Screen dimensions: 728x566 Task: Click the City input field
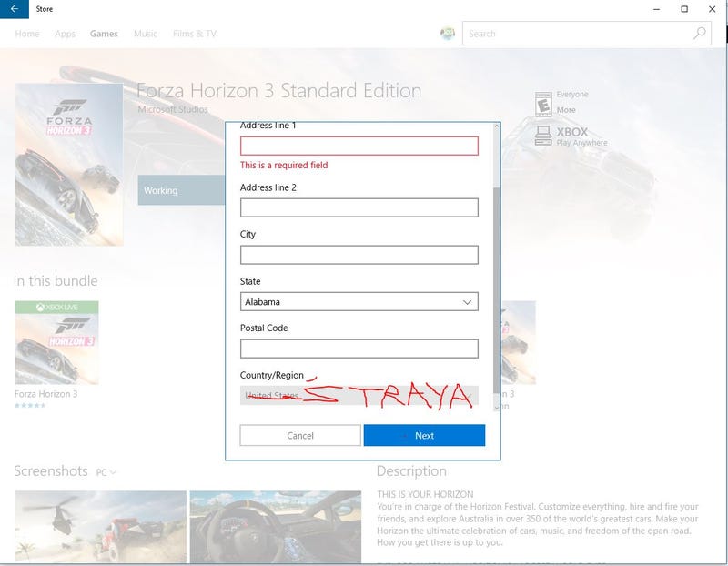pos(359,255)
